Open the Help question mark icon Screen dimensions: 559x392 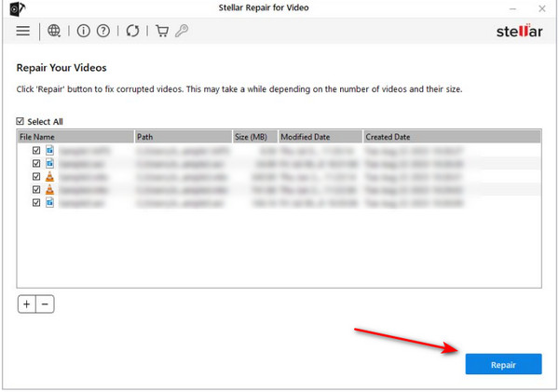[103, 31]
